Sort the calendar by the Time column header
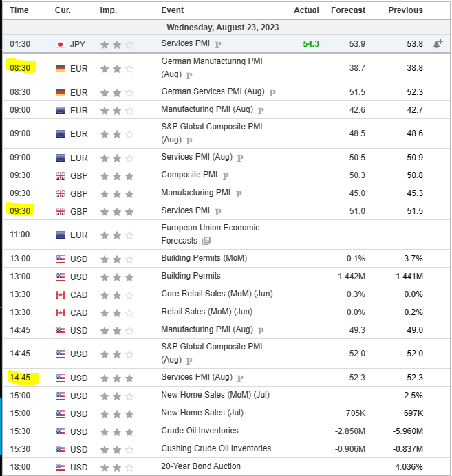The image size is (452, 476). pyautogui.click(x=19, y=10)
